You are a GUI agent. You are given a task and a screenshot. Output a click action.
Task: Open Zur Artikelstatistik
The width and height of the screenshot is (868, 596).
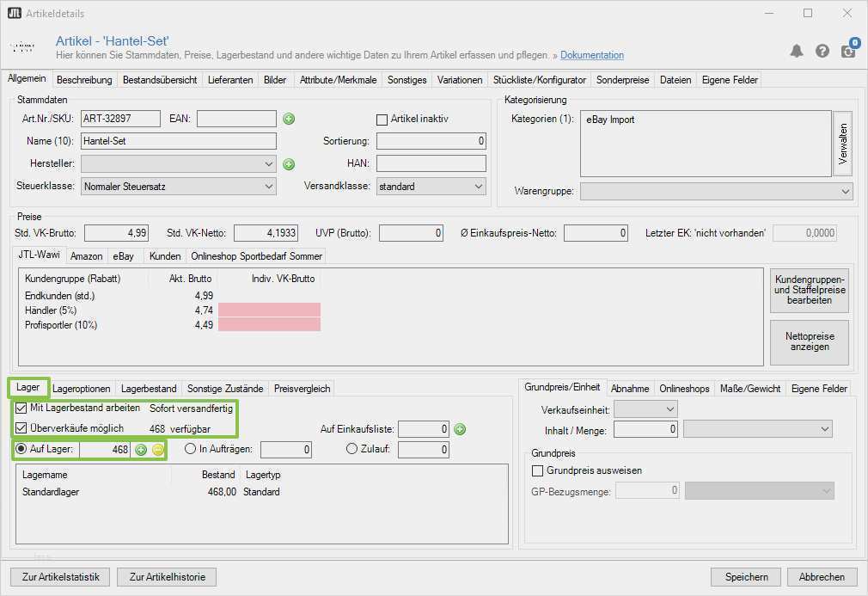pyautogui.click(x=60, y=576)
